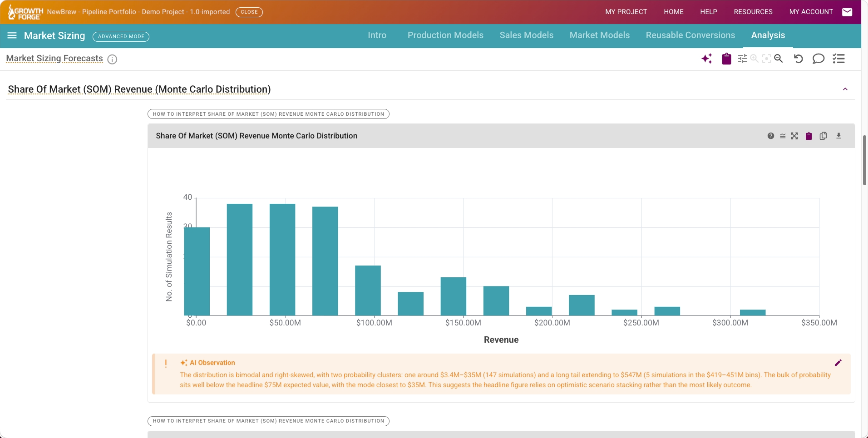Click the histogram bar starting at $0.00

197,271
